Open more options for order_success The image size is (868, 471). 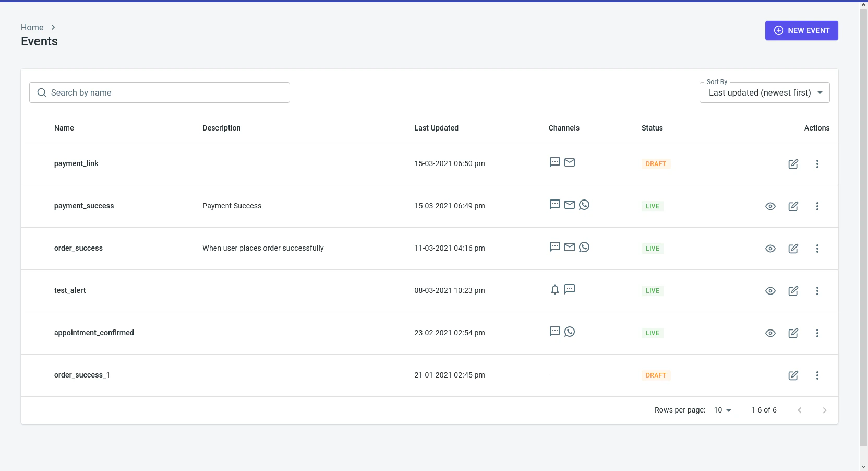point(817,249)
